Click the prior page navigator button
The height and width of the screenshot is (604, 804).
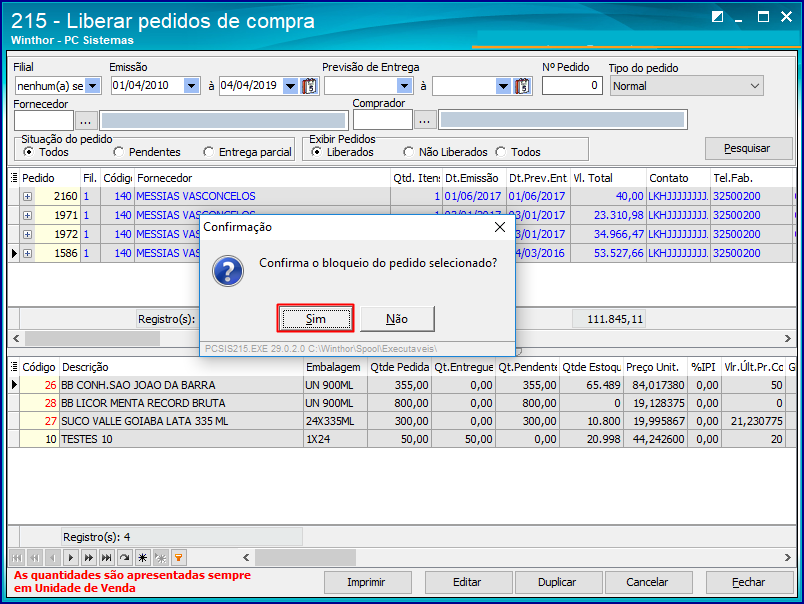coord(35,557)
